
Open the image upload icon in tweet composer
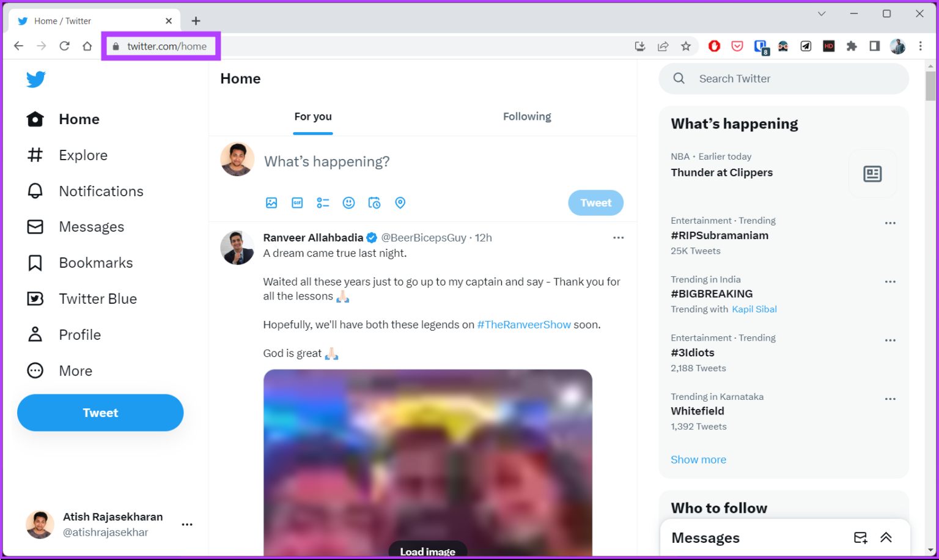[x=271, y=202]
